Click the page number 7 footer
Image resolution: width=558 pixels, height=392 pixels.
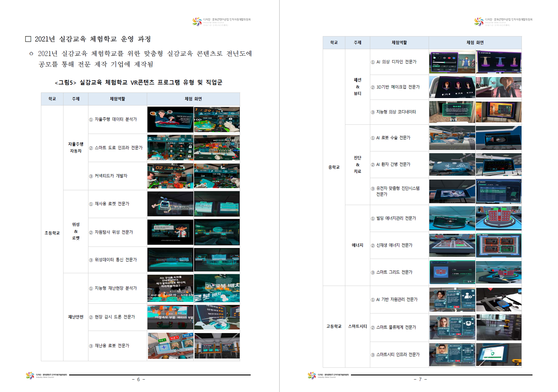420,380
